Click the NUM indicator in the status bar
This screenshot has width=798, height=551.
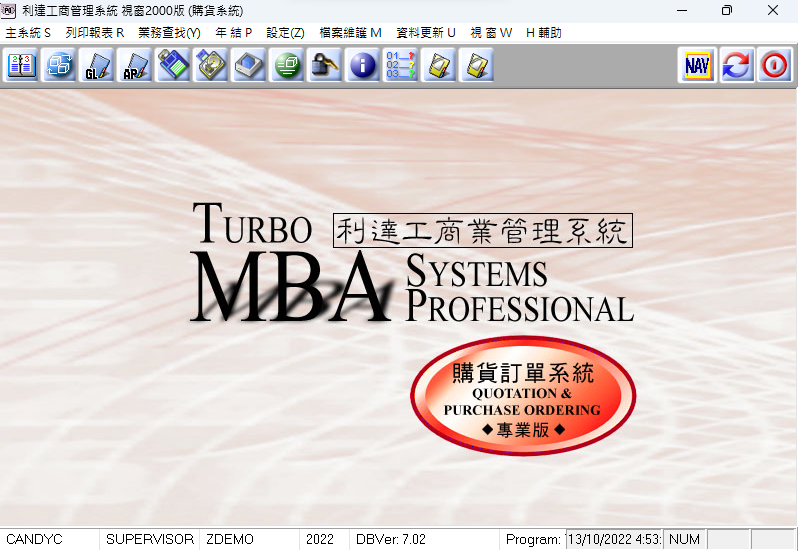685,539
